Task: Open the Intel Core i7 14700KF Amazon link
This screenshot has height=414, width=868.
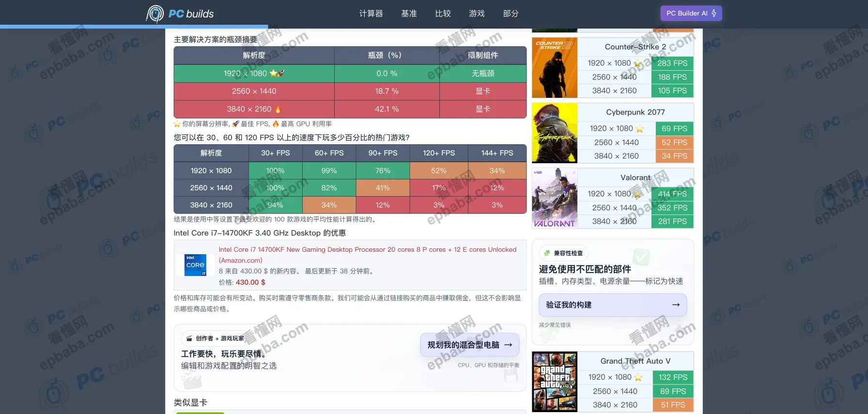Action: click(367, 255)
